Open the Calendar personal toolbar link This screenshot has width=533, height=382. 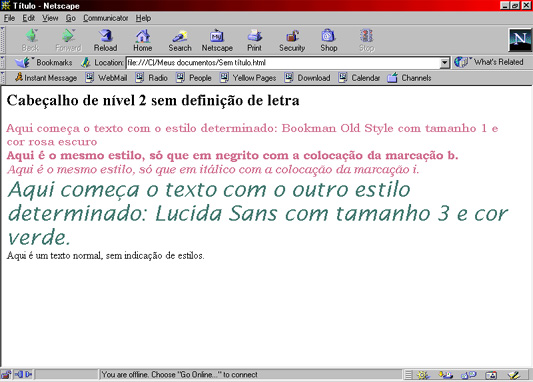point(359,78)
